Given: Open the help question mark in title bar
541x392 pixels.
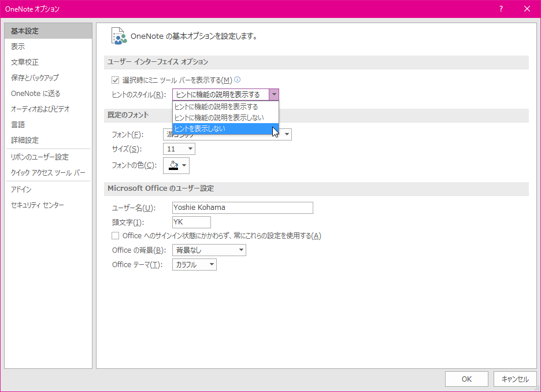Looking at the screenshot, I should pos(501,9).
